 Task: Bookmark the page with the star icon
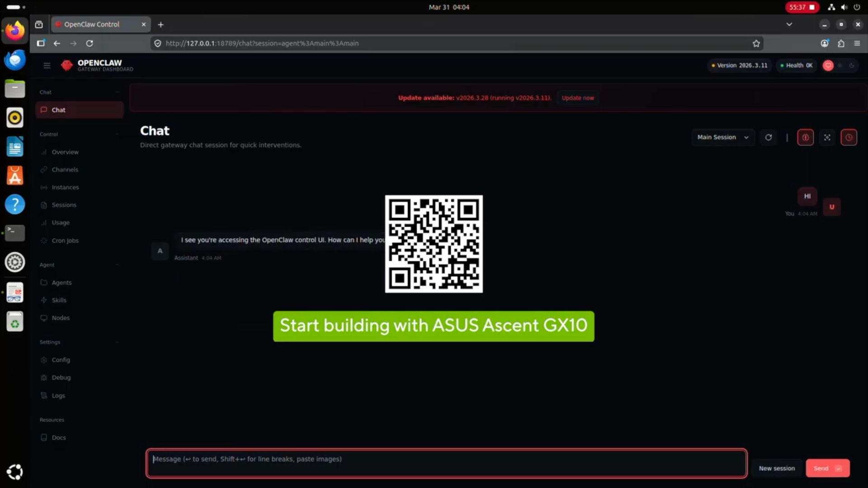click(x=756, y=43)
